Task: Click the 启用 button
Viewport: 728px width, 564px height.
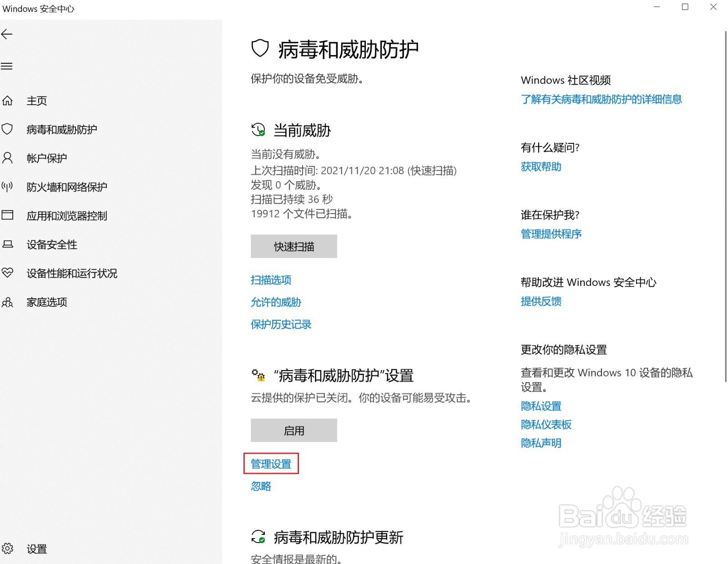Action: (x=294, y=430)
